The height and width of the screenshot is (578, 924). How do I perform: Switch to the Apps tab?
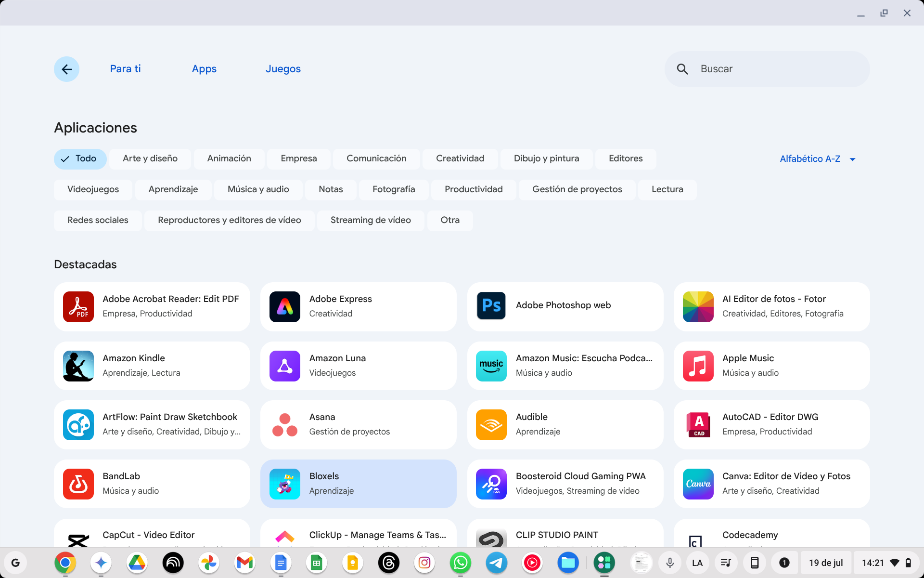pos(204,69)
